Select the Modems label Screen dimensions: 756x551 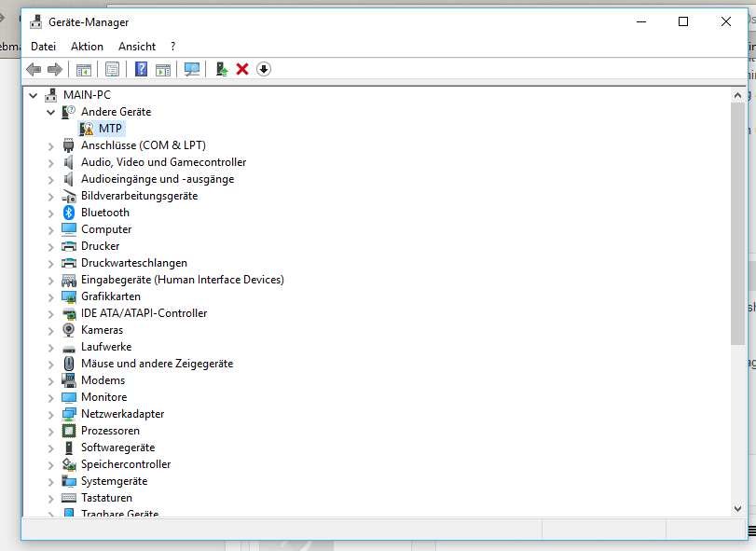[x=103, y=380]
